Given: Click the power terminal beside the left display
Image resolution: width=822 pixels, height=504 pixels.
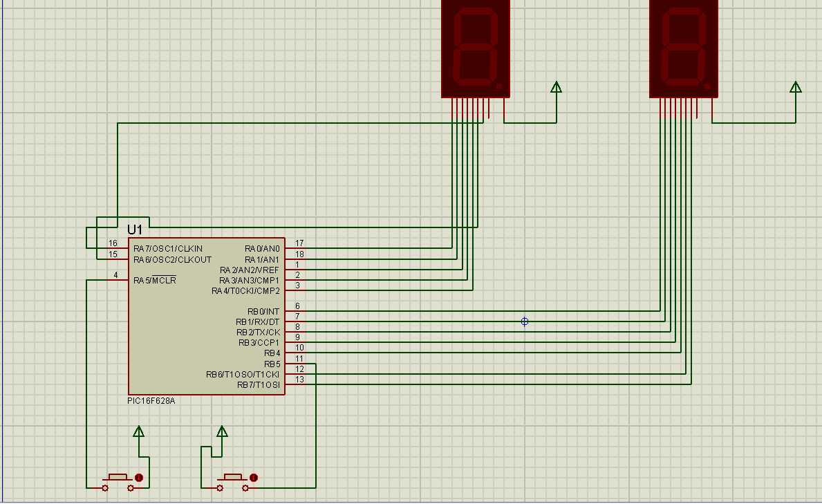Looking at the screenshot, I should pyautogui.click(x=557, y=87).
